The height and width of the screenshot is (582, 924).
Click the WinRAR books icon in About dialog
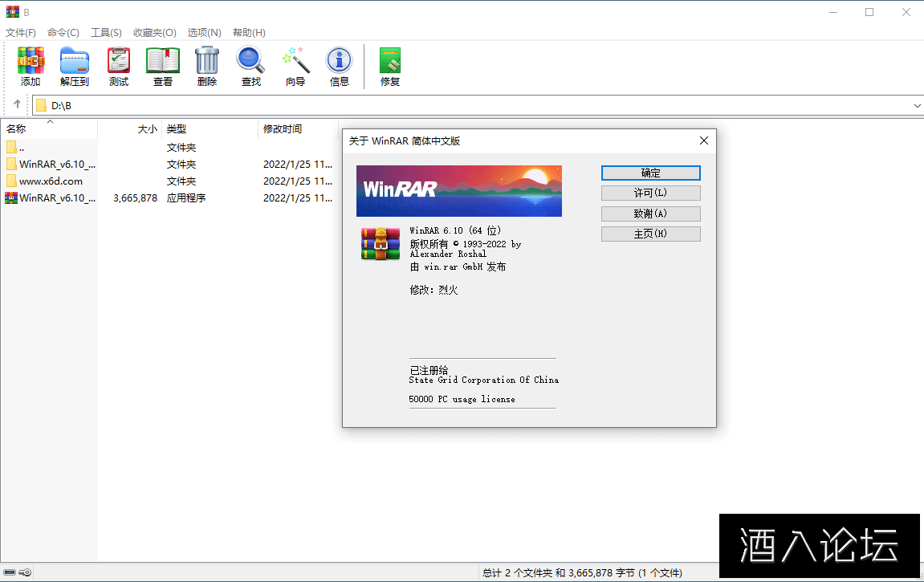tap(380, 243)
